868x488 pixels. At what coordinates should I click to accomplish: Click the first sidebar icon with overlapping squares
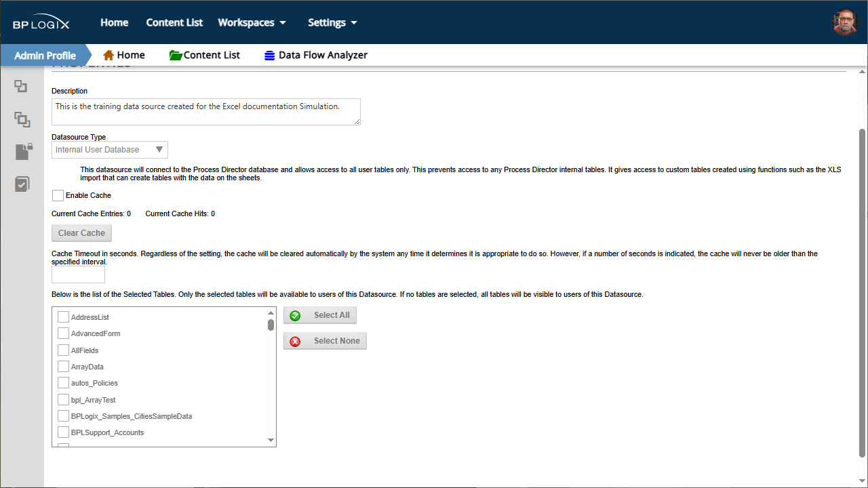point(21,86)
